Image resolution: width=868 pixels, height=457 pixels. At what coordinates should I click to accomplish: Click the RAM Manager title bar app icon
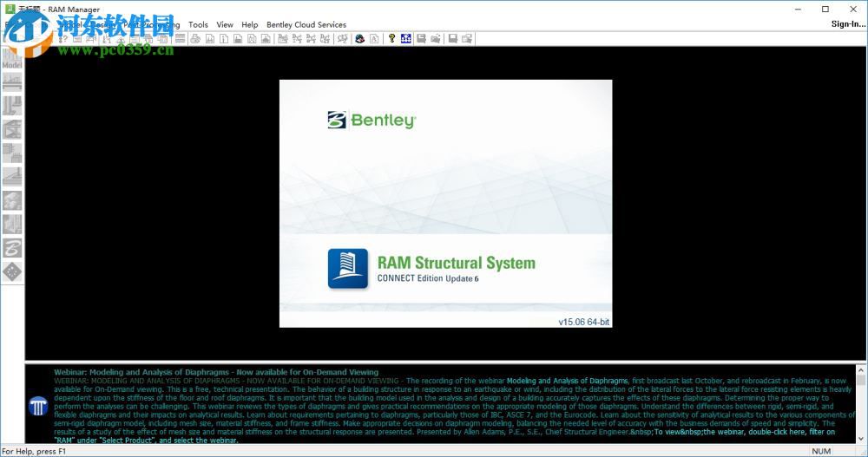(10, 9)
